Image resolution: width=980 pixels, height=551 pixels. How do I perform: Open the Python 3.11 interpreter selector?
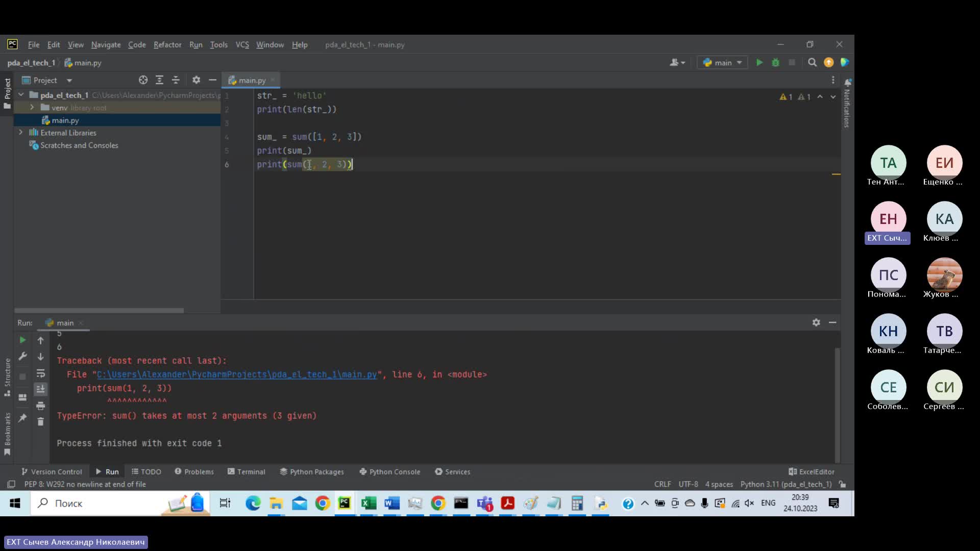(x=786, y=484)
